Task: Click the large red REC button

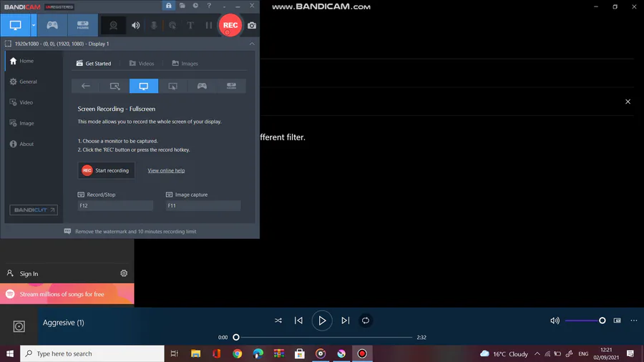Action: coord(230,25)
